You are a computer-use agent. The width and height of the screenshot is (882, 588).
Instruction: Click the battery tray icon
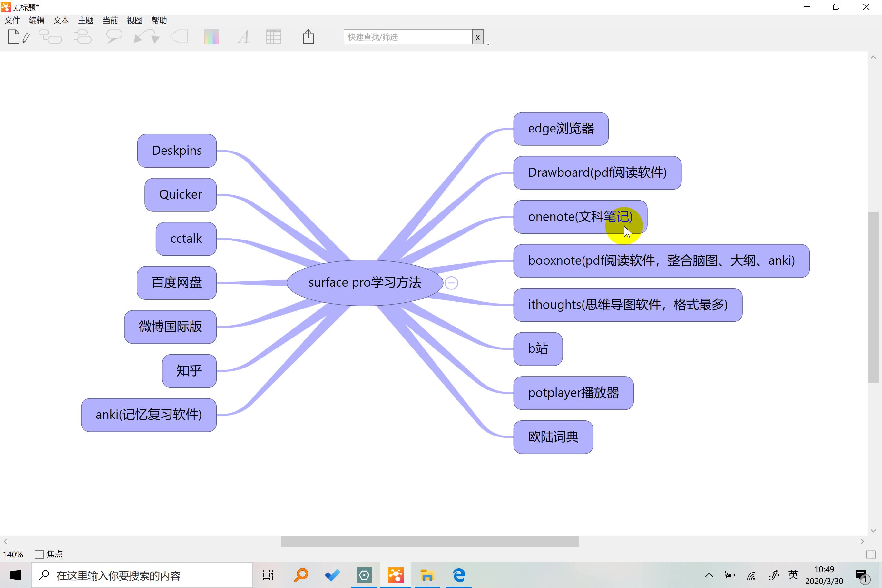tap(730, 575)
